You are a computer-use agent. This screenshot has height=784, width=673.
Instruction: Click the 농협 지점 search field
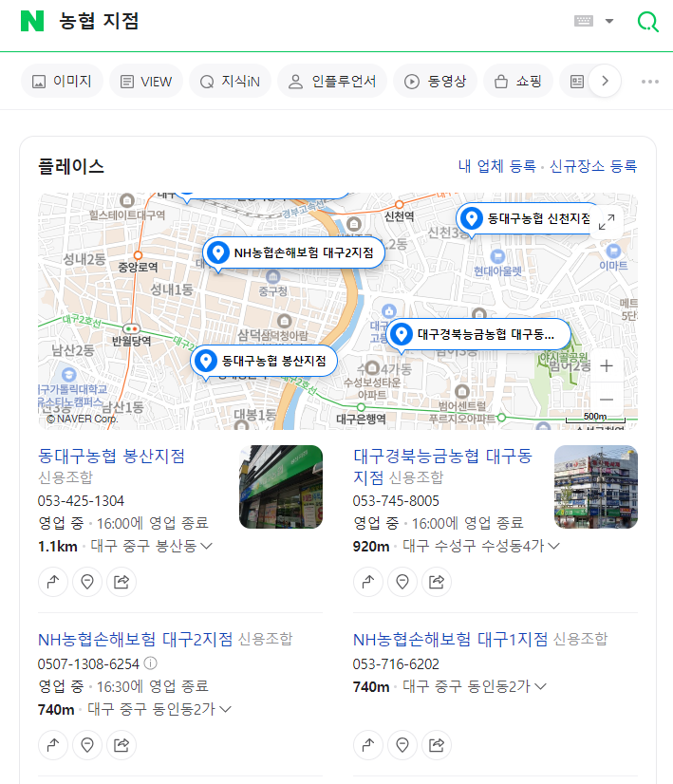tap(310, 21)
